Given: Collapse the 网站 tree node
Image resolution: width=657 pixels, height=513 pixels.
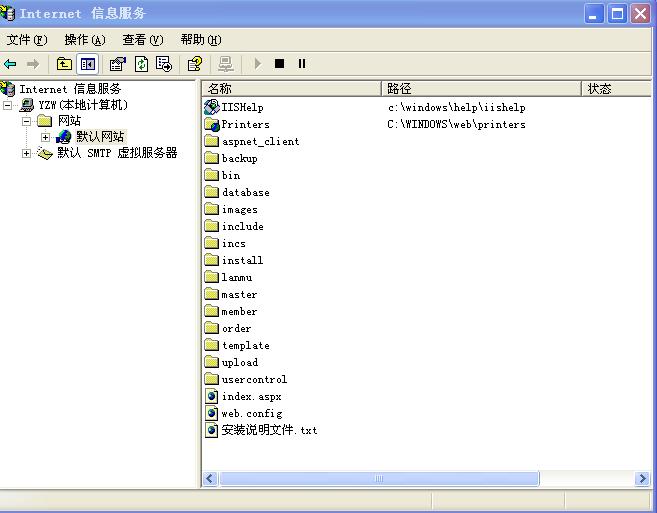Looking at the screenshot, I should point(27,121).
